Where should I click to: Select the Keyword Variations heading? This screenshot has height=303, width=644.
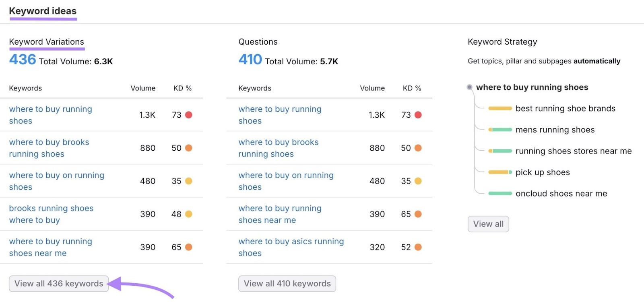coord(47,42)
